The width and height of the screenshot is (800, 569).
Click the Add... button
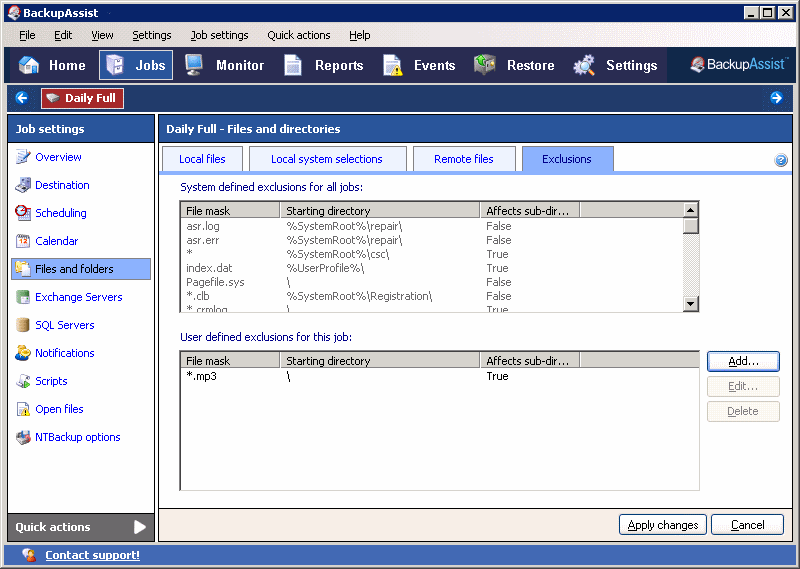pos(743,361)
